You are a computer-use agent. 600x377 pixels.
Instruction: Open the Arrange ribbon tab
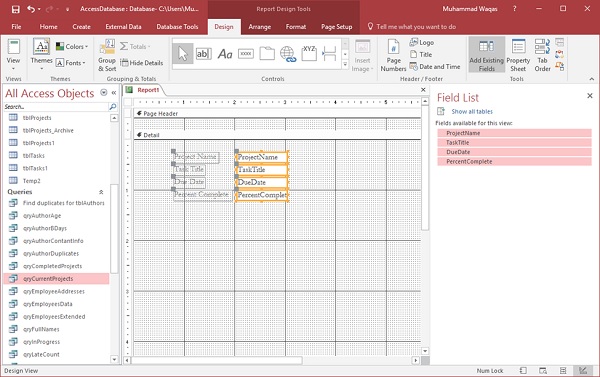(x=259, y=27)
